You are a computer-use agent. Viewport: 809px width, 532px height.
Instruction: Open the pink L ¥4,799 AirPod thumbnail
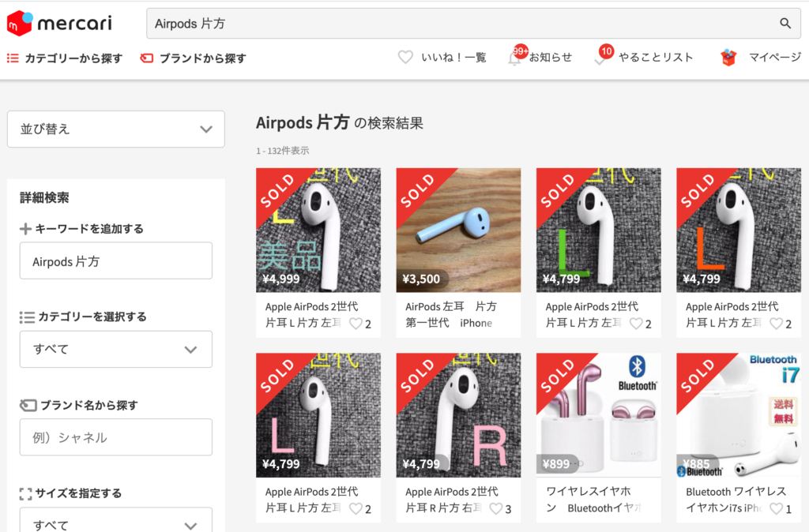318,415
